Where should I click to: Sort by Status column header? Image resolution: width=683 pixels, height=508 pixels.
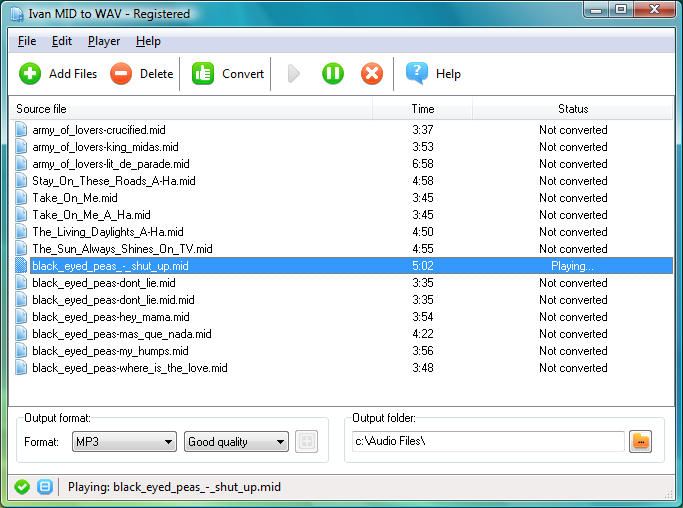point(573,108)
